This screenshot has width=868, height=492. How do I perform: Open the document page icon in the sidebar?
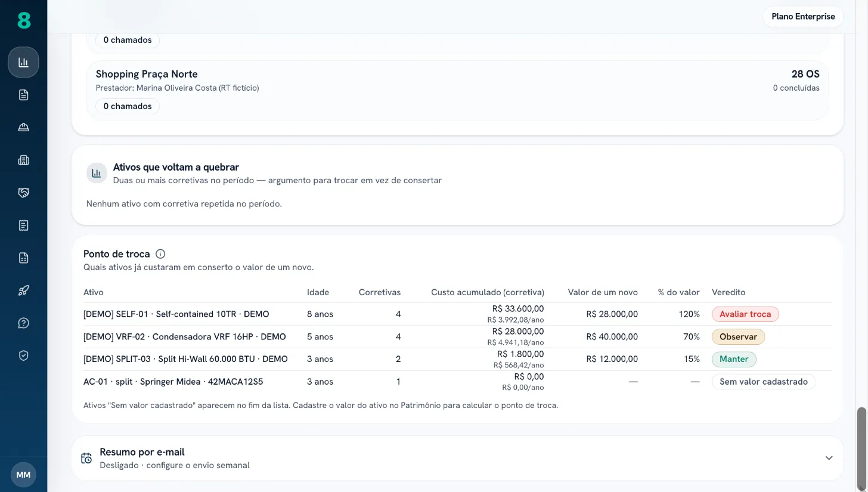[23, 95]
